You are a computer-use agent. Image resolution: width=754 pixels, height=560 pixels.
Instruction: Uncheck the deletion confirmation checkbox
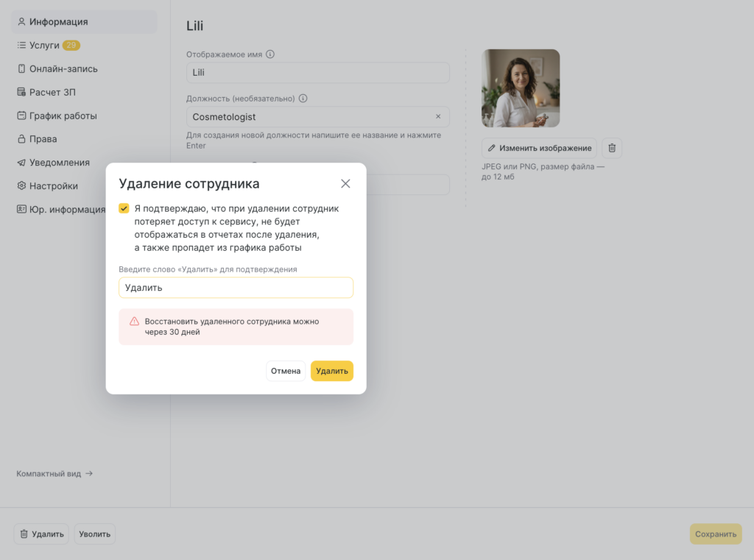[x=124, y=208]
